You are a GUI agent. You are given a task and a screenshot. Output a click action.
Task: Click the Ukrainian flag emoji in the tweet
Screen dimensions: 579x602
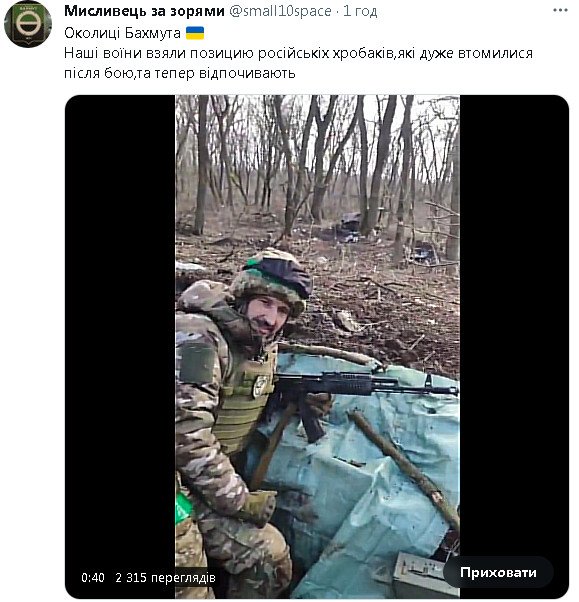tap(195, 33)
